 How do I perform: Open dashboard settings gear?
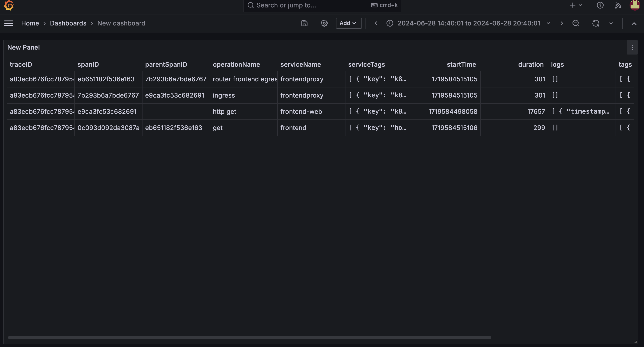[324, 23]
